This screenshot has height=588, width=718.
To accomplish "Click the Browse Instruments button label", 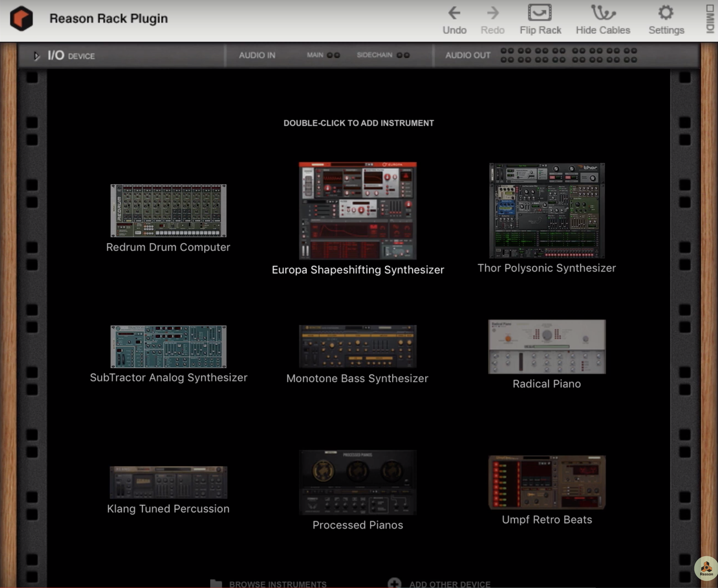I will click(278, 584).
